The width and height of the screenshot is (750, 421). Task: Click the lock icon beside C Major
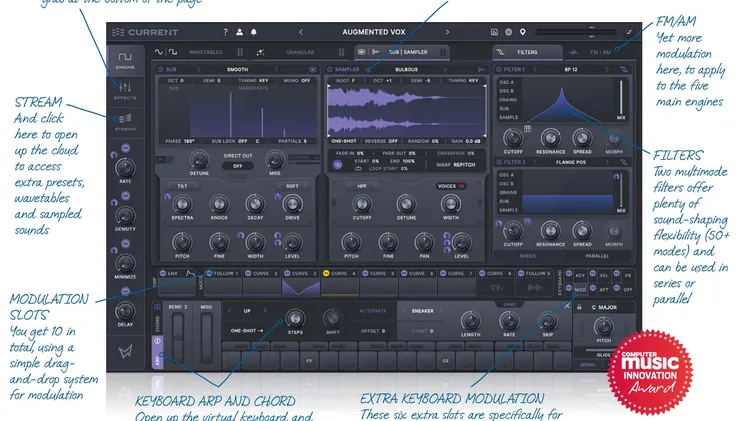[x=579, y=307]
